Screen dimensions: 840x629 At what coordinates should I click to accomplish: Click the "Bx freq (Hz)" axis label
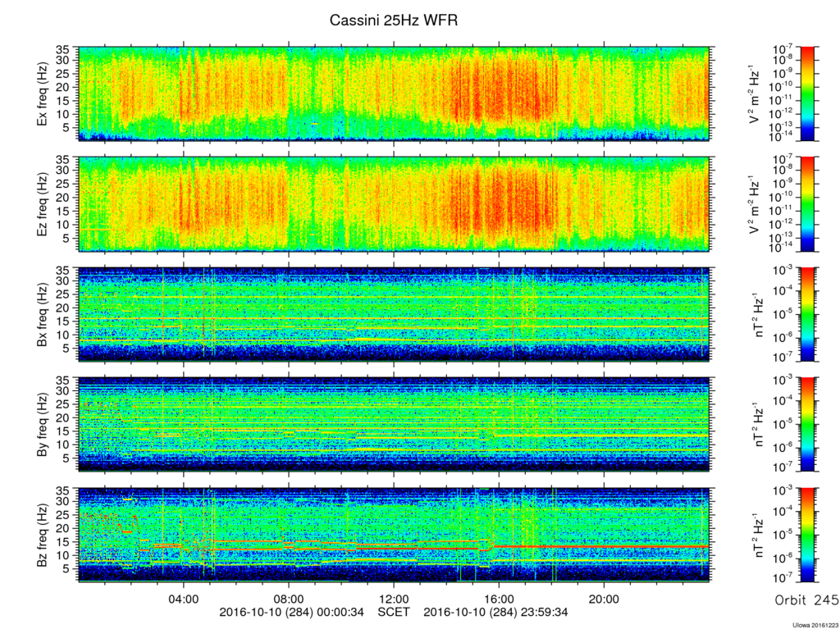tap(42, 315)
